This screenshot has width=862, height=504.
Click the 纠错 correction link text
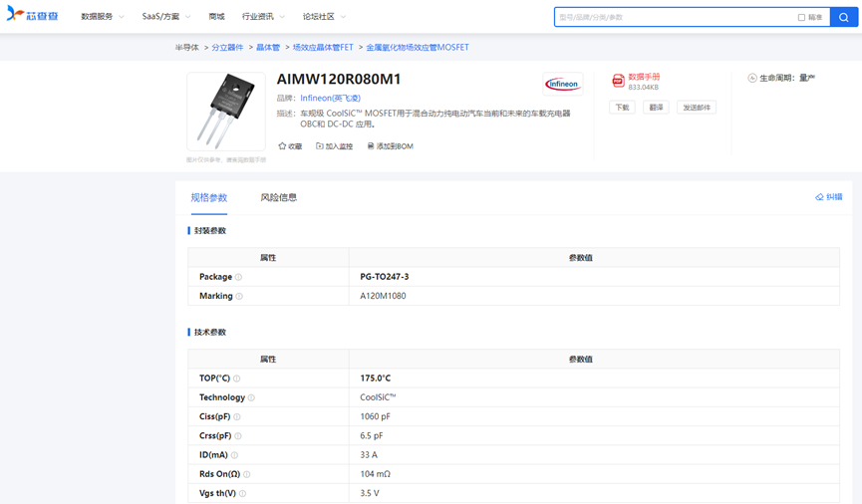tap(834, 197)
